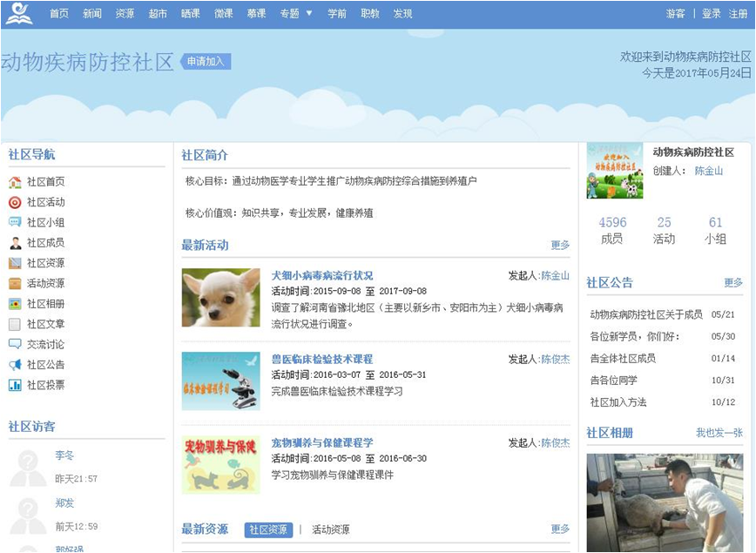Click the 申请加入 button
Screen dimensions: 756x553
206,62
